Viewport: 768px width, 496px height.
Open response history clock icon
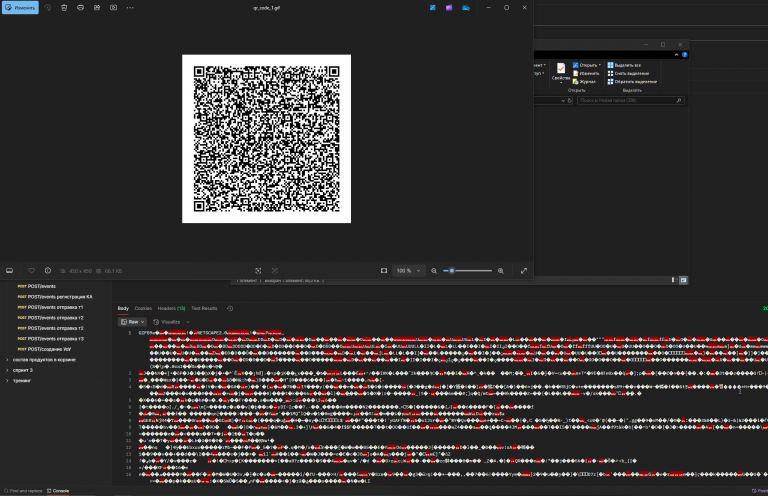(x=230, y=308)
